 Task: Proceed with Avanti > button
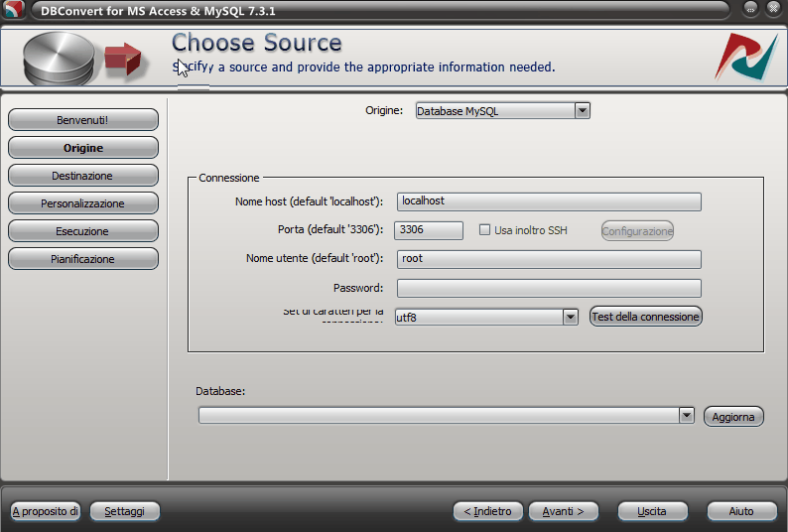click(564, 511)
